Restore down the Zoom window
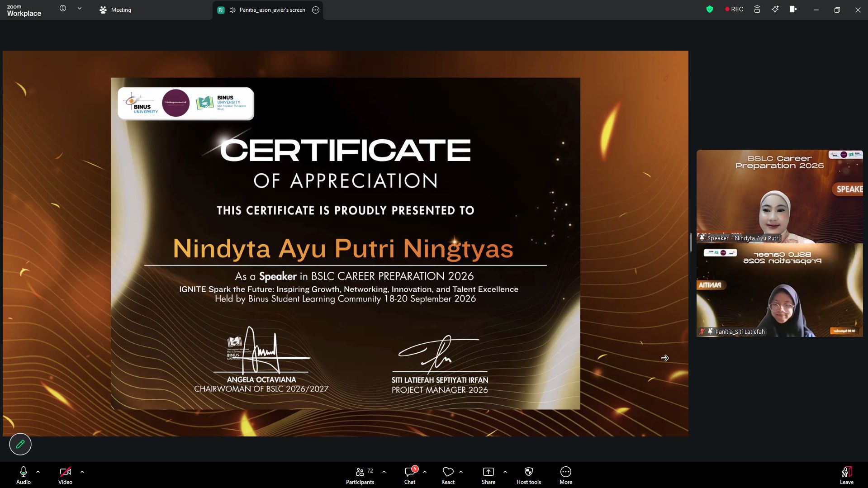Viewport: 868px width, 488px height. [x=837, y=10]
